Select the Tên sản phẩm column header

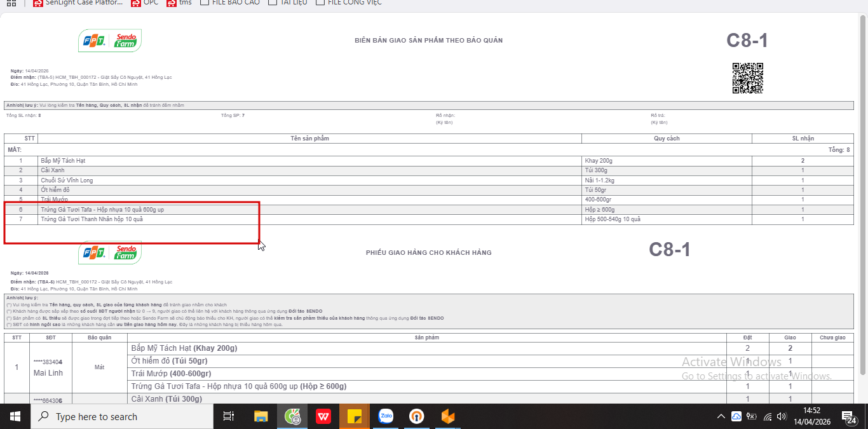[x=309, y=138]
